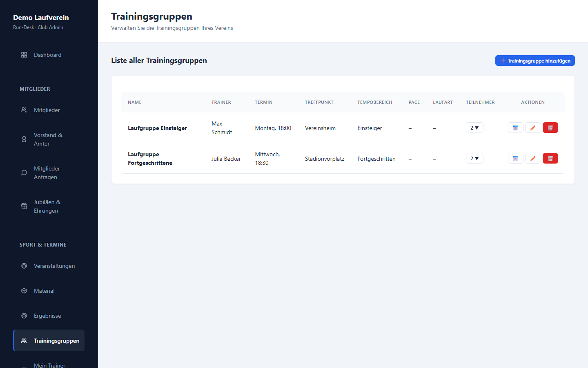588x368 pixels.
Task: Click trainer Julia Becker cell
Action: [226, 159]
